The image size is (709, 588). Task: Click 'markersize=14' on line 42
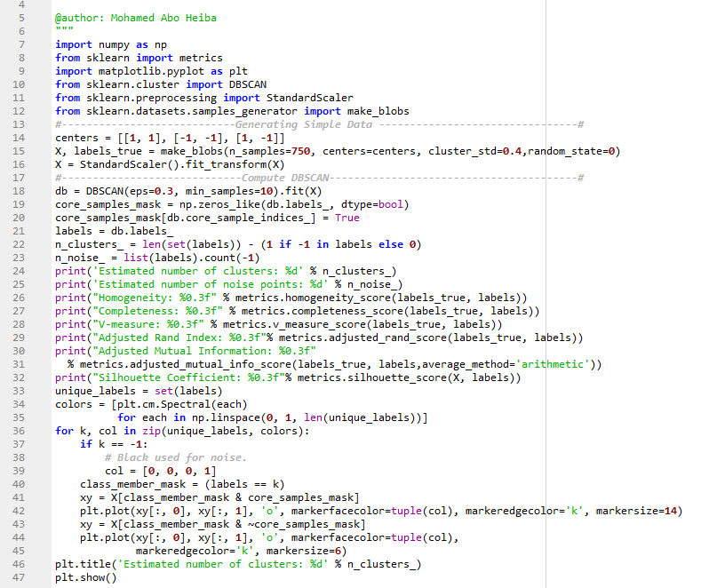(x=636, y=511)
